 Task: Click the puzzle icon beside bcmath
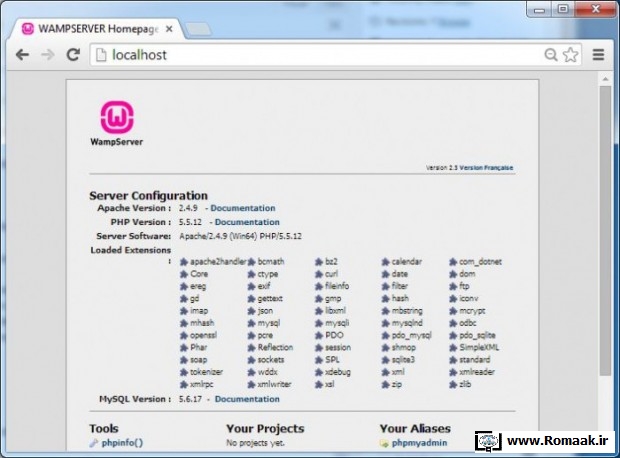click(251, 262)
